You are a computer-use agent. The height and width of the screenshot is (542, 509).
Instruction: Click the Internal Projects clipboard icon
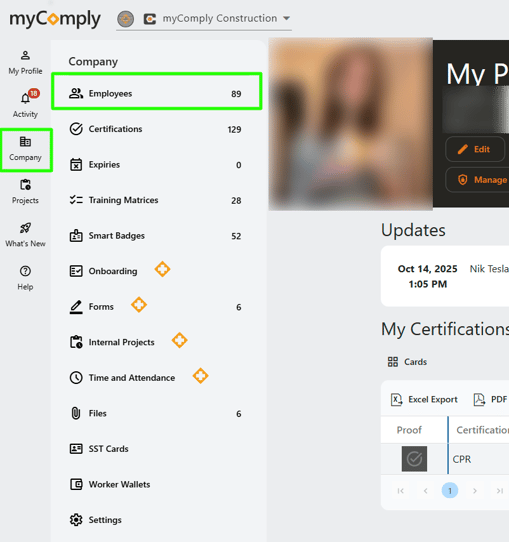76,342
